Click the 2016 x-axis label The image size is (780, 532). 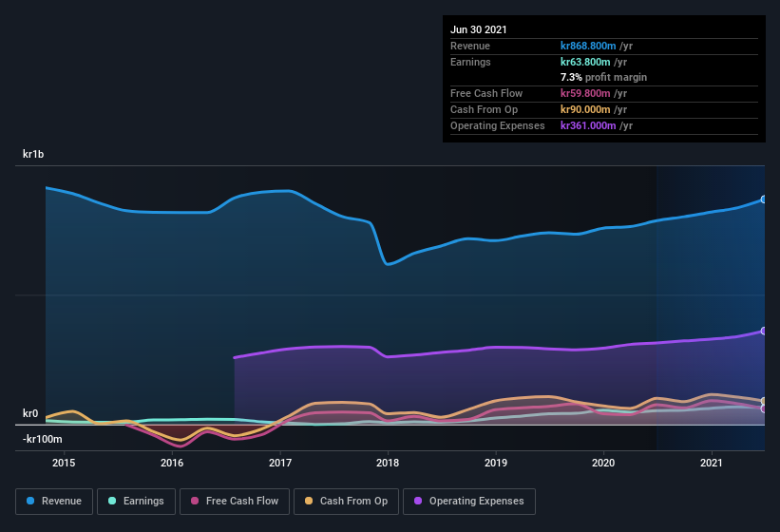(172, 463)
